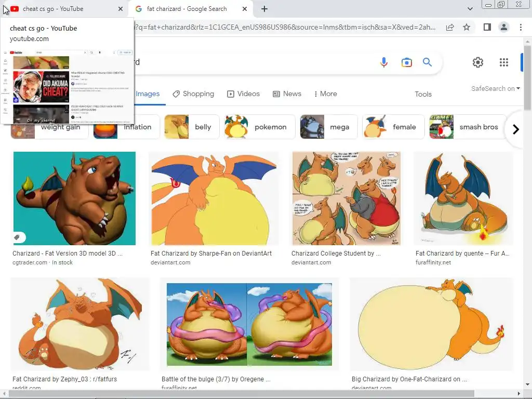This screenshot has height=399, width=532.
Task: Open Fat Charizard by Zephy_03 image
Action: pos(79,324)
